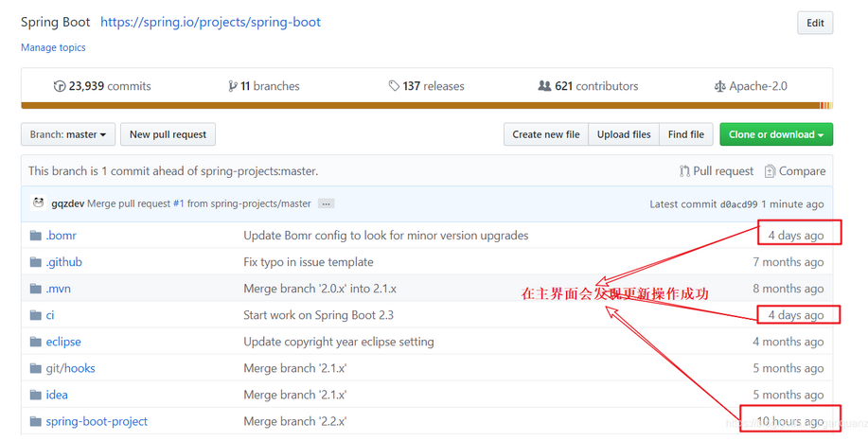Click the idea folder icon
Image resolution: width=868 pixels, height=441 pixels.
[x=36, y=395]
